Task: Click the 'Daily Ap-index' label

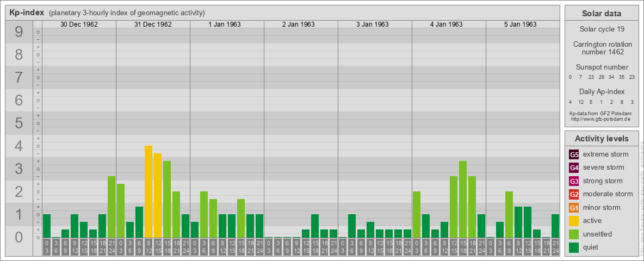Action: point(602,91)
